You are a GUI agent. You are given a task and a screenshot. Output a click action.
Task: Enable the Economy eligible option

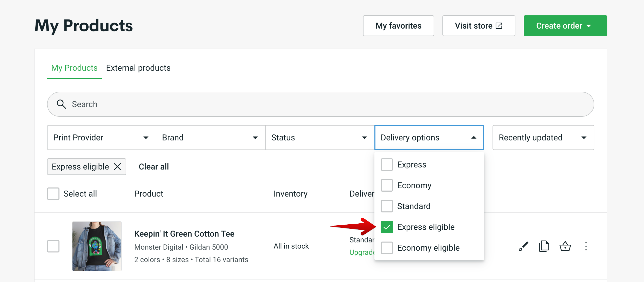click(x=387, y=248)
